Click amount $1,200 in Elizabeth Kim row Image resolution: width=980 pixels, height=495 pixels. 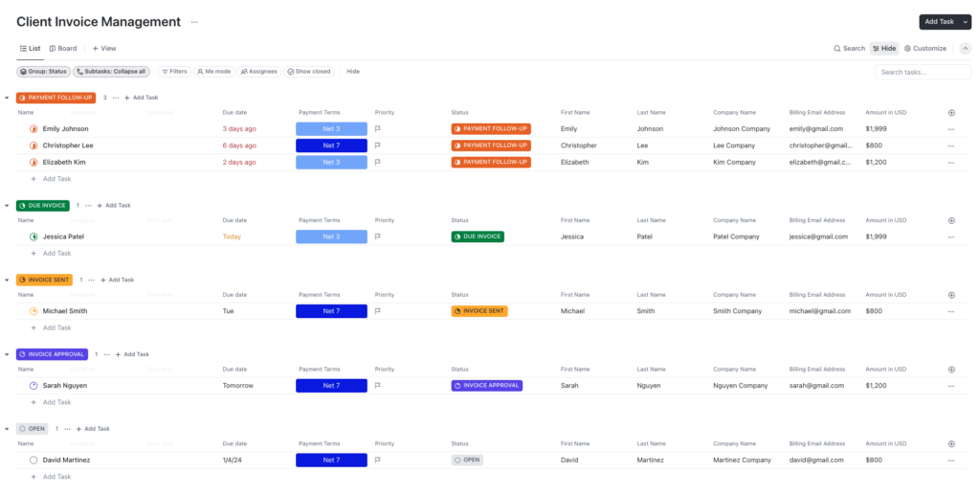(x=876, y=162)
